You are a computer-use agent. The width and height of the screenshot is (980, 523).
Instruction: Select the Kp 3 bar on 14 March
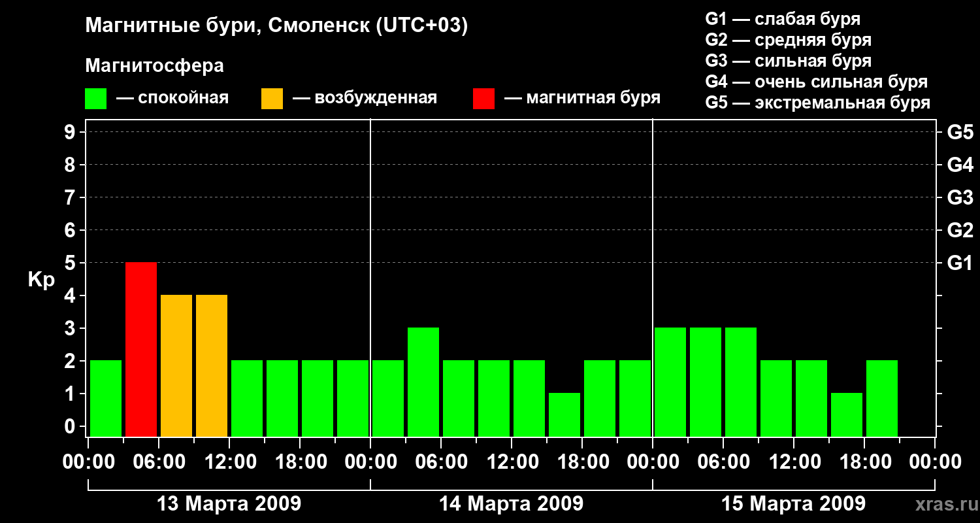pyautogui.click(x=423, y=382)
